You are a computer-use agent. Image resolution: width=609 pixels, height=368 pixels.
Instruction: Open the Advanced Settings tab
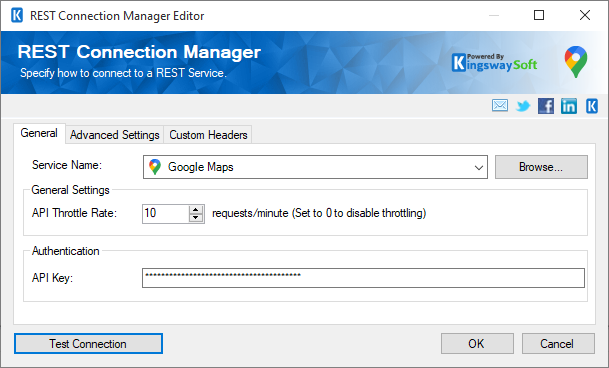point(115,135)
